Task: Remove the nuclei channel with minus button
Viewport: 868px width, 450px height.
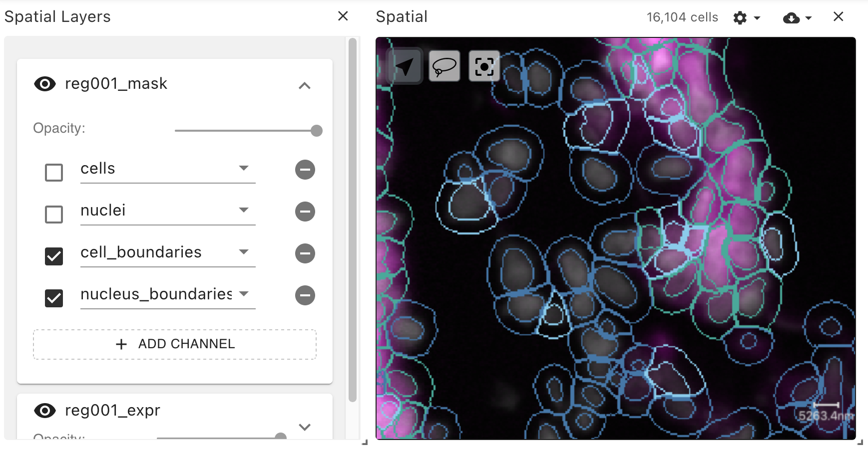Action: pyautogui.click(x=305, y=212)
